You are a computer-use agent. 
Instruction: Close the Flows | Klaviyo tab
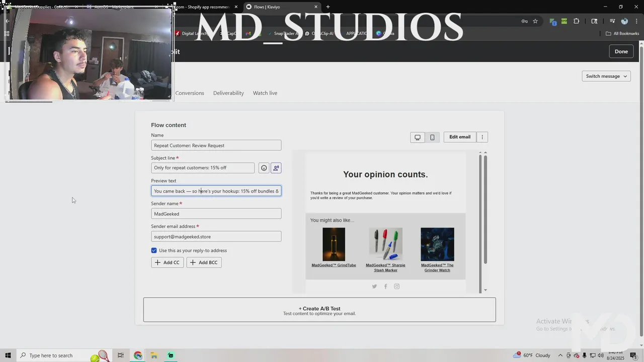coord(316,7)
